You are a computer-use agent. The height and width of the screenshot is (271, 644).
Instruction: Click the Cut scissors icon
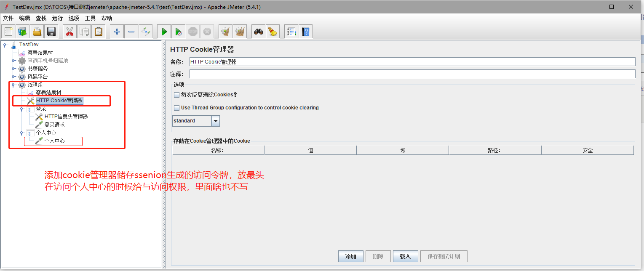click(70, 31)
